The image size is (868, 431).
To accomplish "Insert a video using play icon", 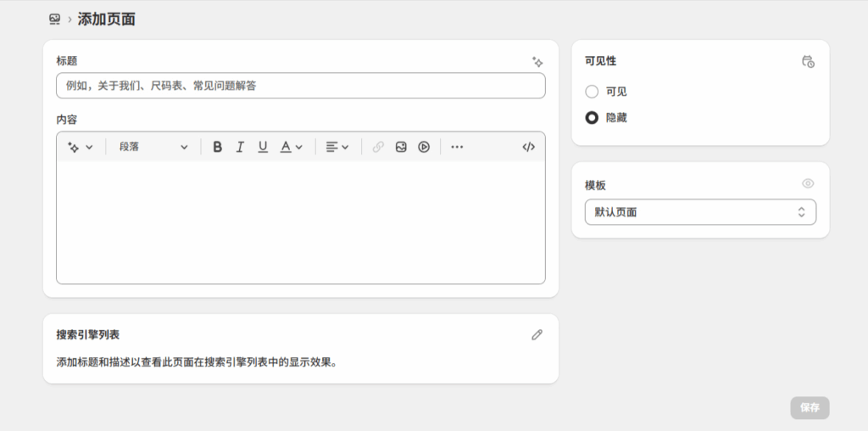I will [424, 147].
